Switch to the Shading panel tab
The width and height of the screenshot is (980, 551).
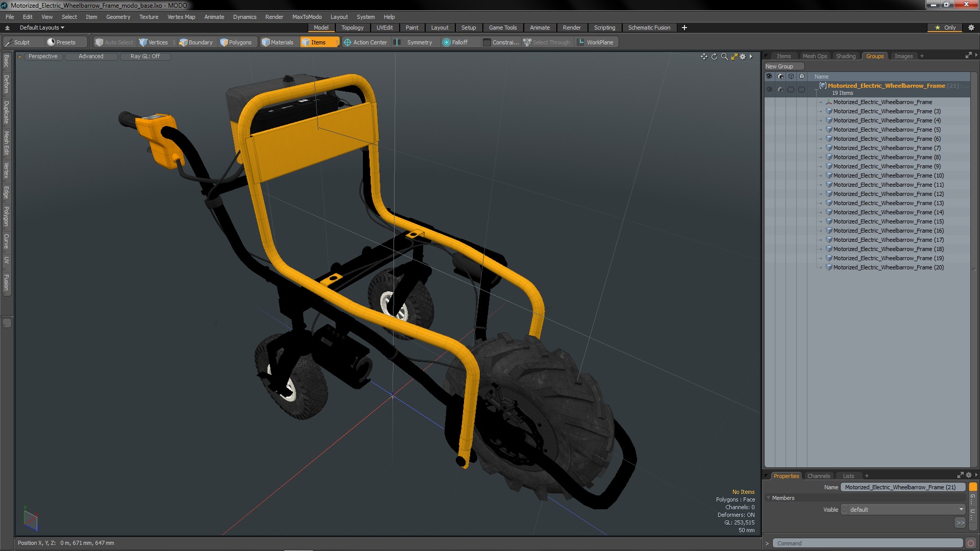[845, 56]
